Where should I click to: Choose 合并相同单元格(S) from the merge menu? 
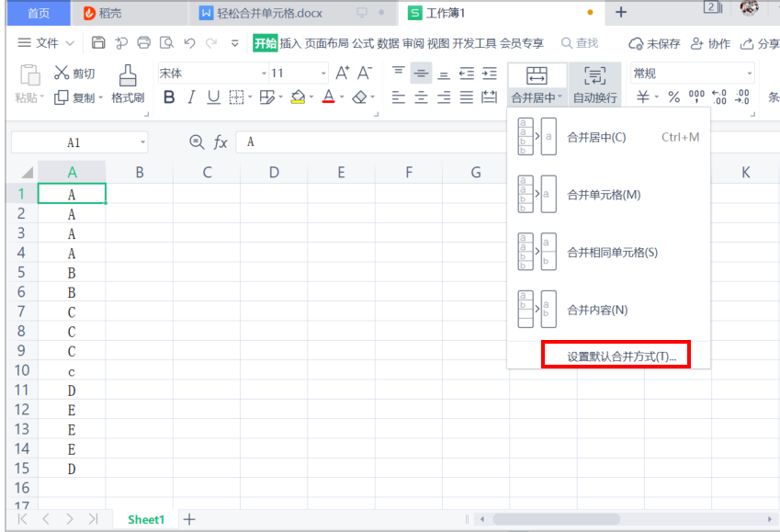[608, 253]
